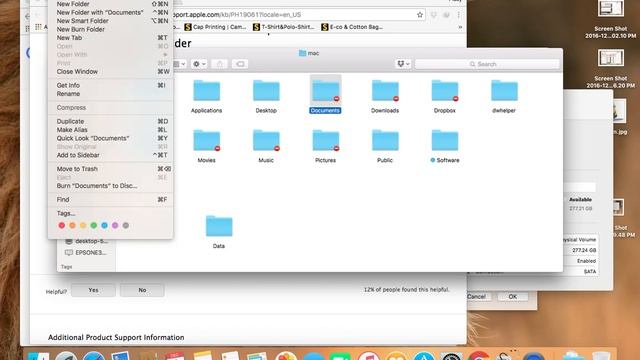This screenshot has height=360, width=640.
Task: Select the Music folder icon
Action: (266, 140)
